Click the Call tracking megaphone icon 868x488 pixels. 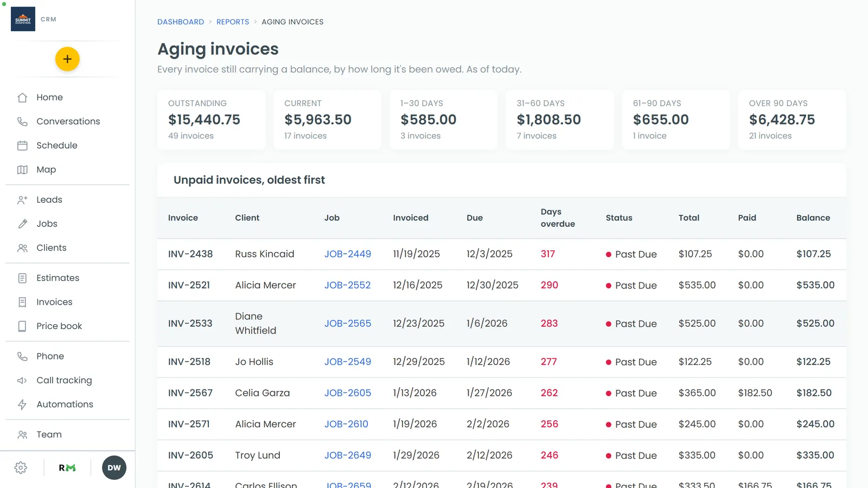coord(22,381)
